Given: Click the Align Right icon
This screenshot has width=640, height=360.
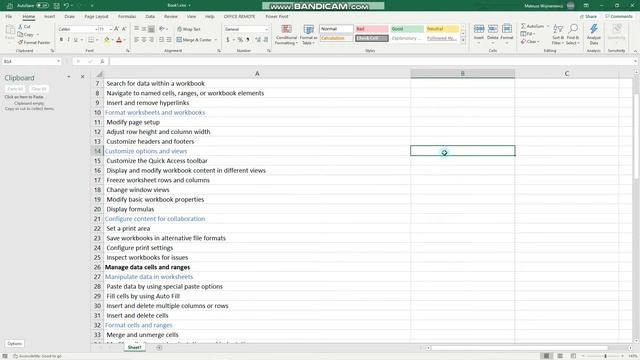Looking at the screenshot, I should (151, 40).
